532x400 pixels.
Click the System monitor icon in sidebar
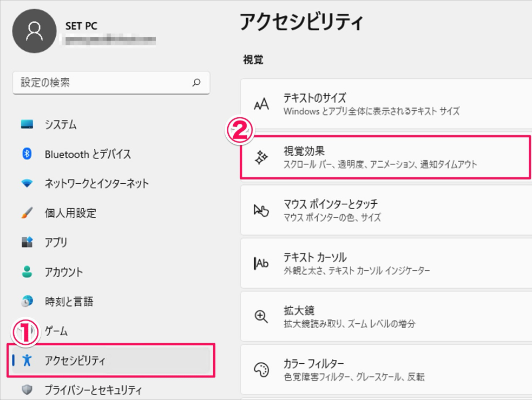pos(27,125)
